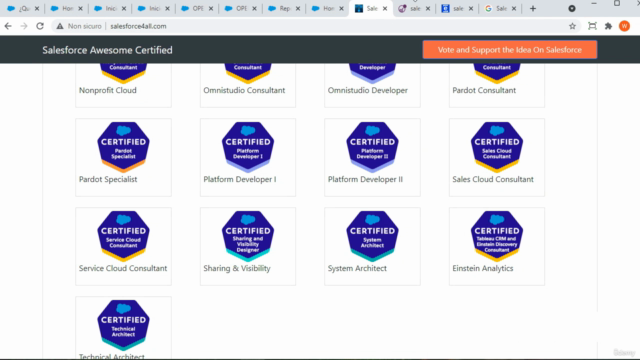640x360 pixels.
Task: Click the partial Nonprofit Cloud Consultant badge
Action: click(x=123, y=73)
